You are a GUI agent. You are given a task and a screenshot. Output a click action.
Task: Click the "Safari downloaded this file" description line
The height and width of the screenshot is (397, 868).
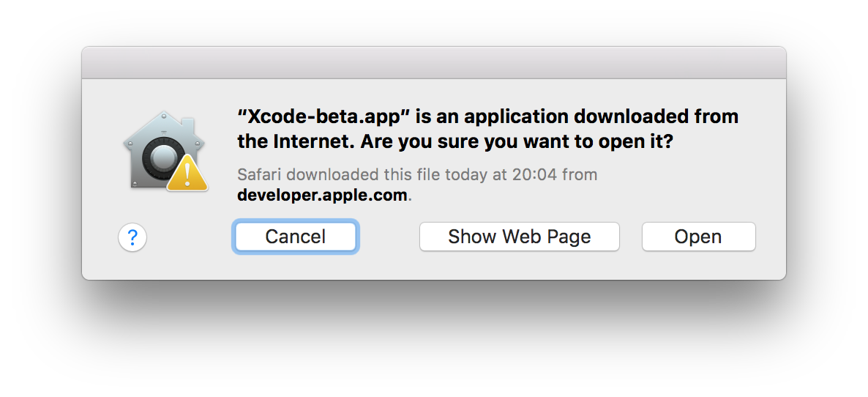tap(417, 175)
